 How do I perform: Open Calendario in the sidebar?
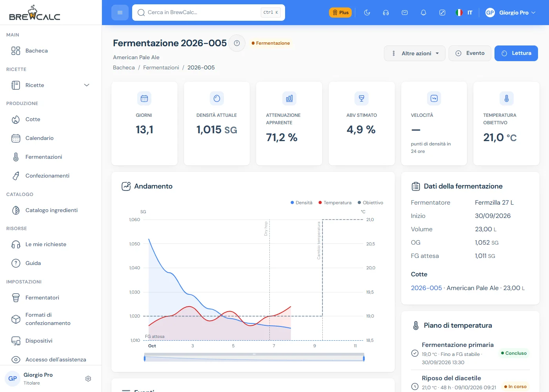(51, 138)
